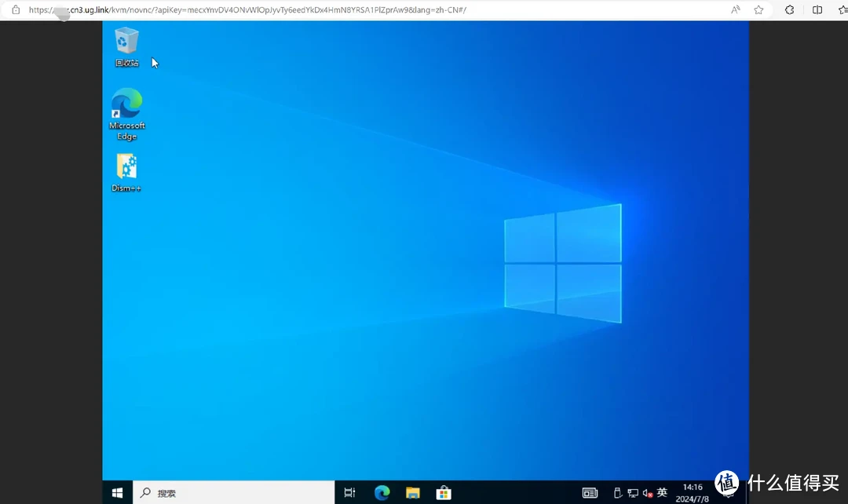848x504 pixels.
Task: Toggle read aloud with the A icon
Action: point(735,10)
